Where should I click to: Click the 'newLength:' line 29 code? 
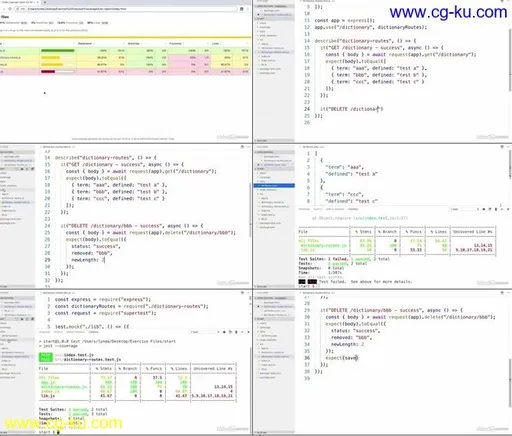click(x=88, y=260)
